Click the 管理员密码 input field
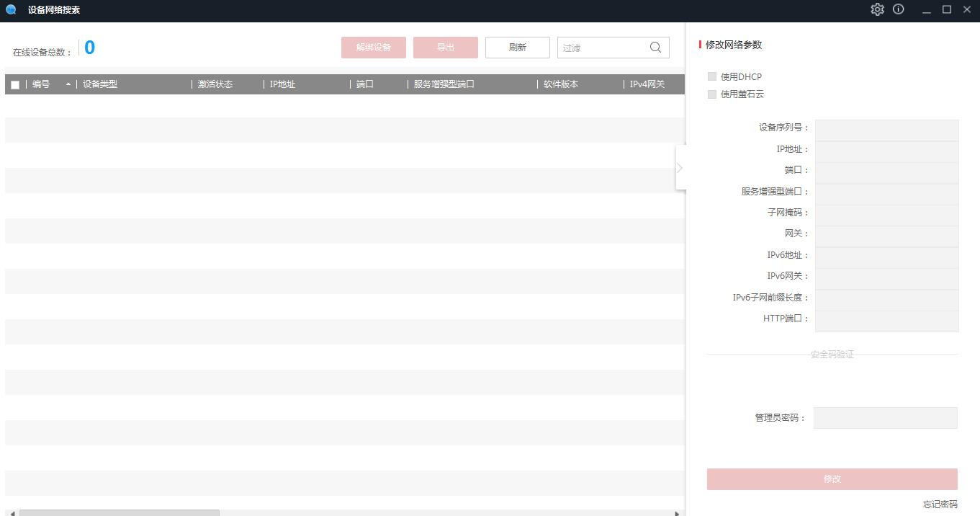 pyautogui.click(x=886, y=418)
